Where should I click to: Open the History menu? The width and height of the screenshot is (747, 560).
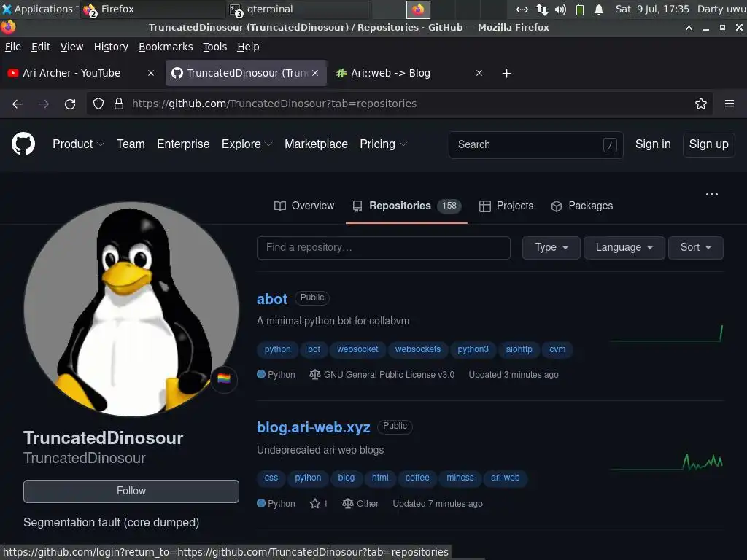111,47
